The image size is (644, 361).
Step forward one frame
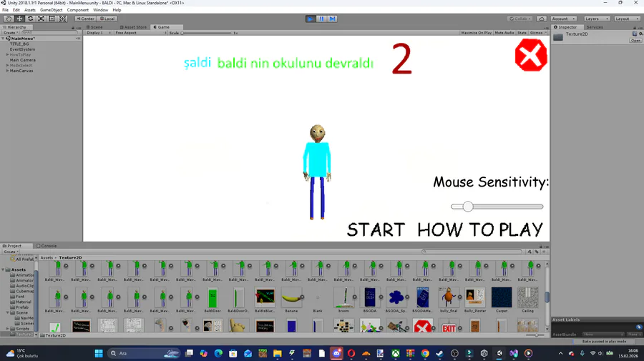(332, 19)
